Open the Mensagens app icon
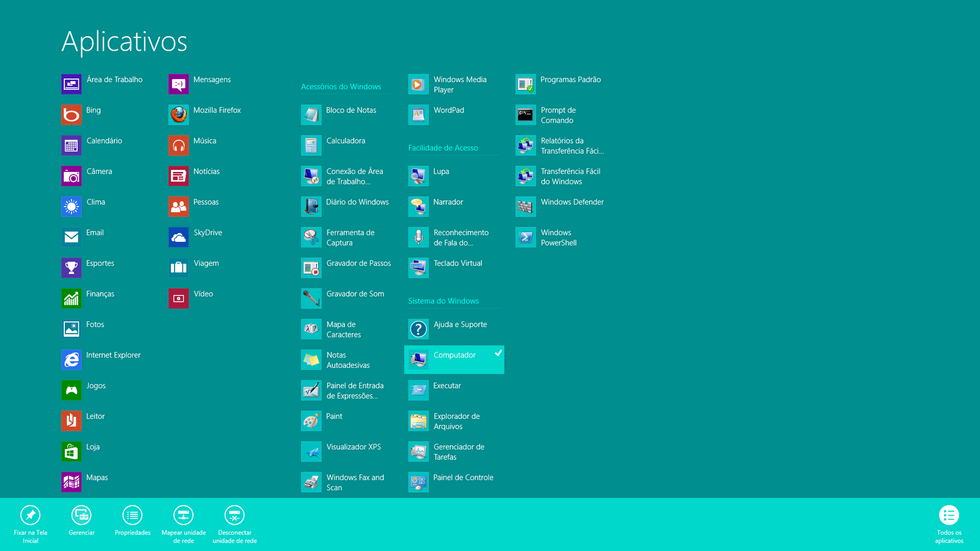Viewport: 980px width, 551px height. (178, 84)
